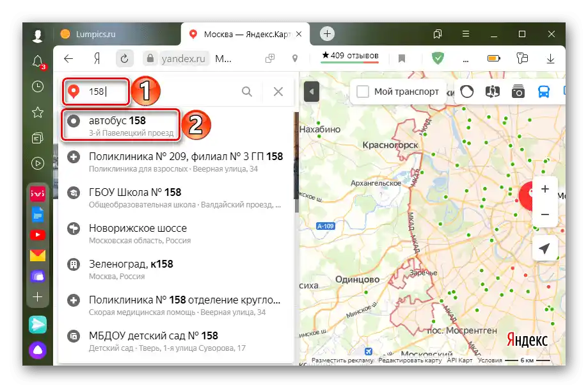The width and height of the screenshot is (588, 388).
Task: Choose ГБОУ Школа № 158 suggestion
Action: point(176,198)
